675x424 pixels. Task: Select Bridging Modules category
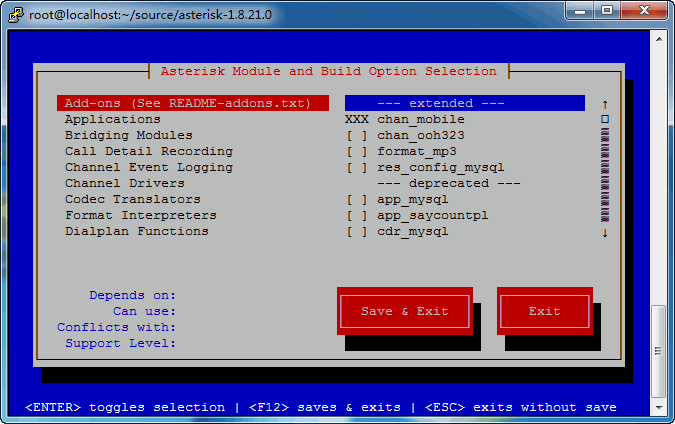[x=129, y=135]
